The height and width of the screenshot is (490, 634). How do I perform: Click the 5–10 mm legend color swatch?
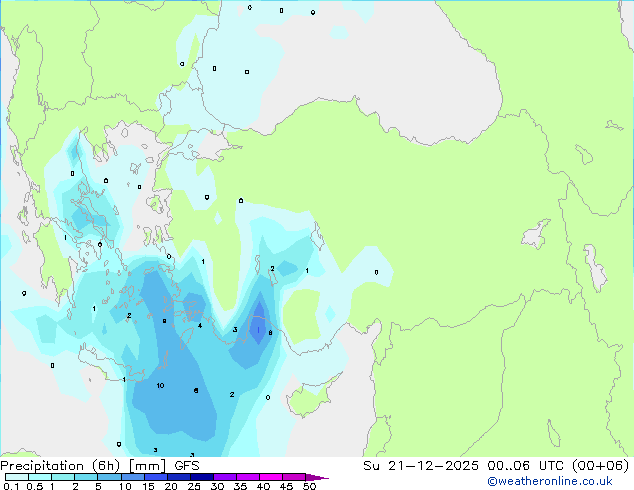click(x=109, y=477)
